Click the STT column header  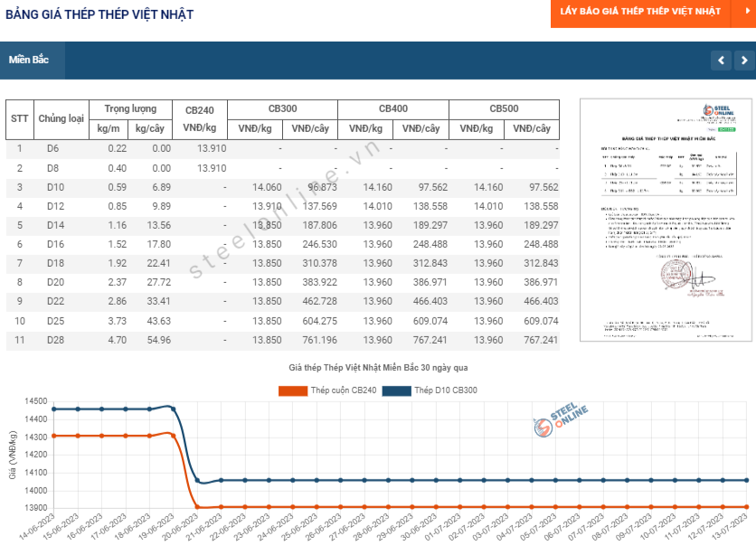(x=20, y=119)
